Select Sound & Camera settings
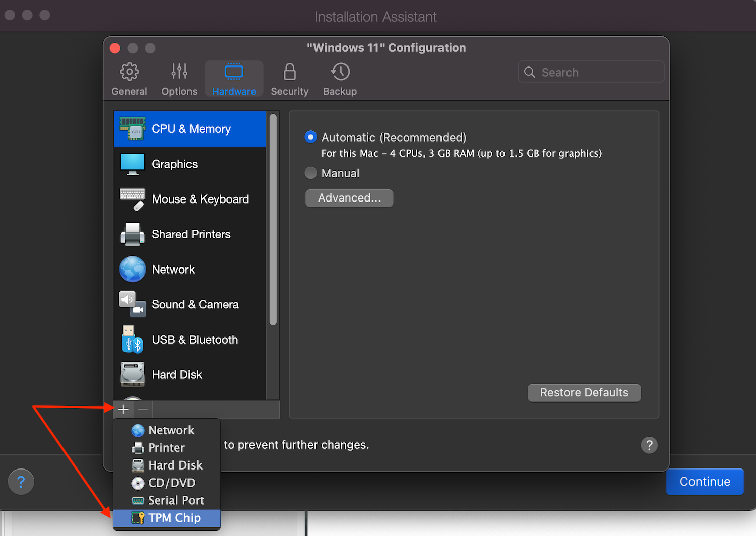Screen dimensions: 756x536 point(195,304)
